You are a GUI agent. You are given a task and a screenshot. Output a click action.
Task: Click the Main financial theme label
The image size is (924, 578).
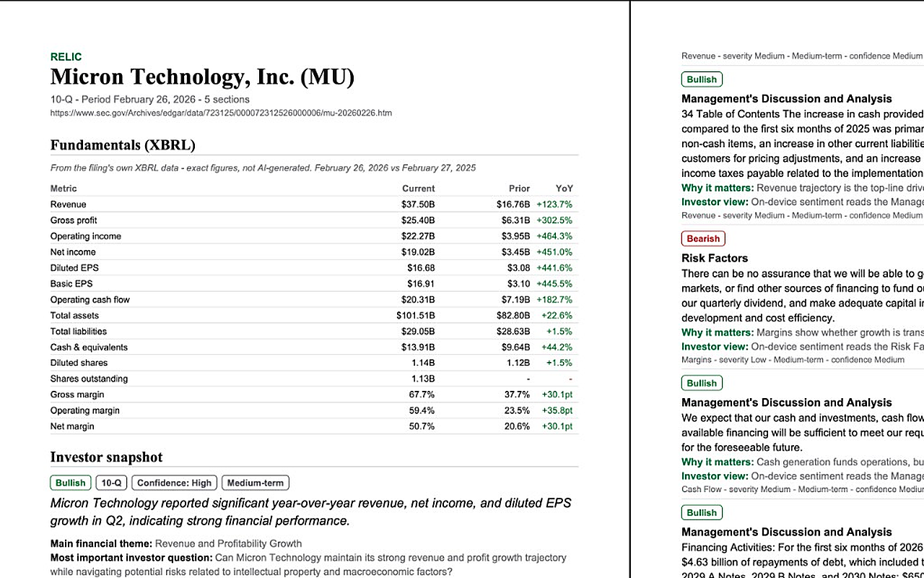[101, 544]
